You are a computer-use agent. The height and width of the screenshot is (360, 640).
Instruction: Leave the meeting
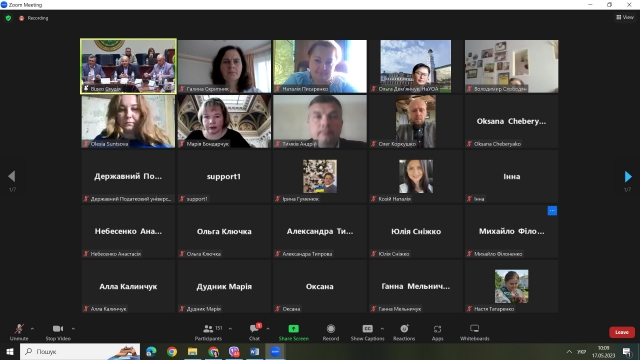[622, 332]
